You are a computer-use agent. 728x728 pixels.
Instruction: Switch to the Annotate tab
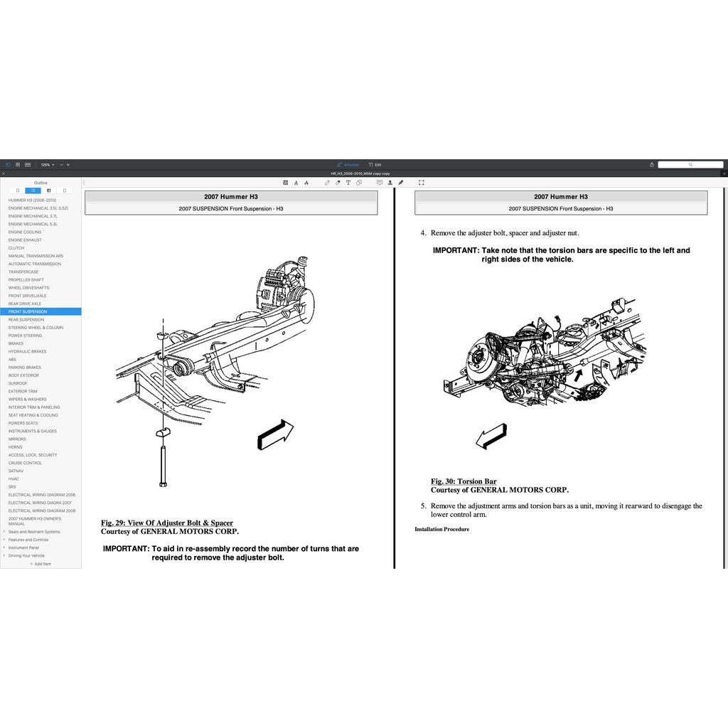click(x=348, y=164)
